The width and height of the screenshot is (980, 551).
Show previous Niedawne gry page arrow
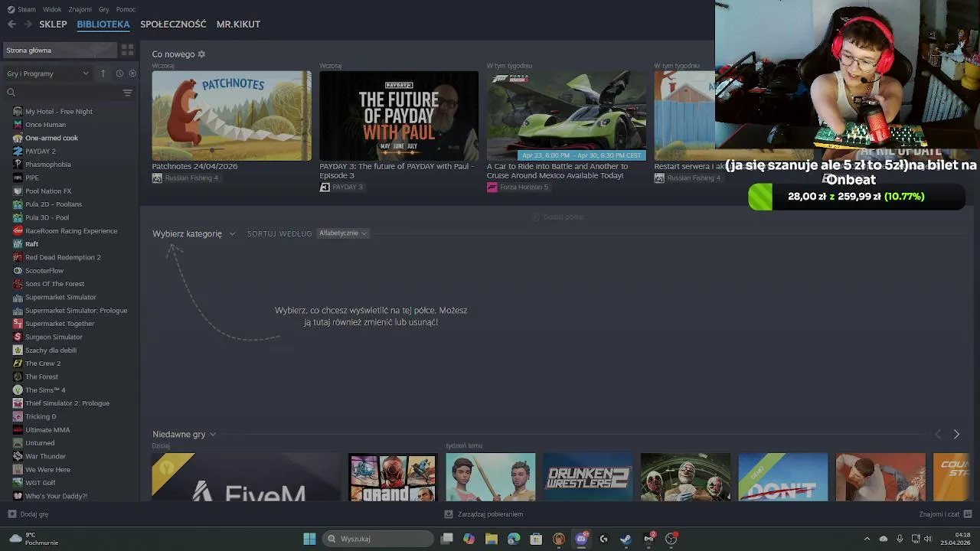[938, 434]
